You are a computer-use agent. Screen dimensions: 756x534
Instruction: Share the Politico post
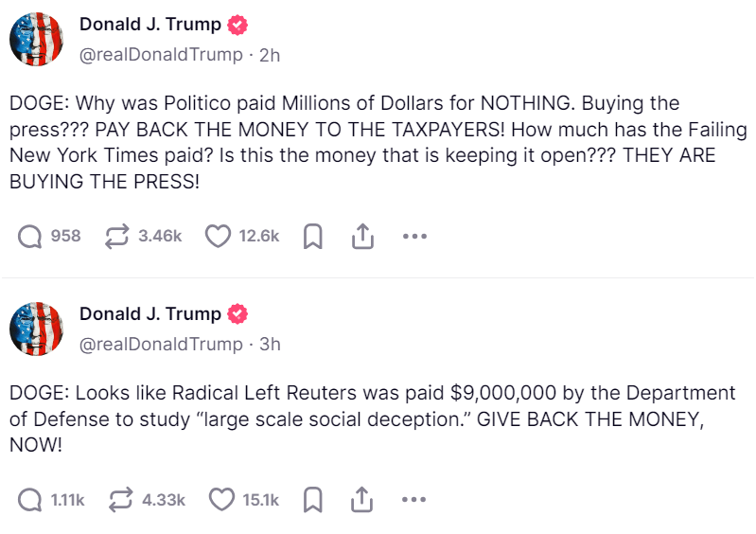pyautogui.click(x=362, y=237)
